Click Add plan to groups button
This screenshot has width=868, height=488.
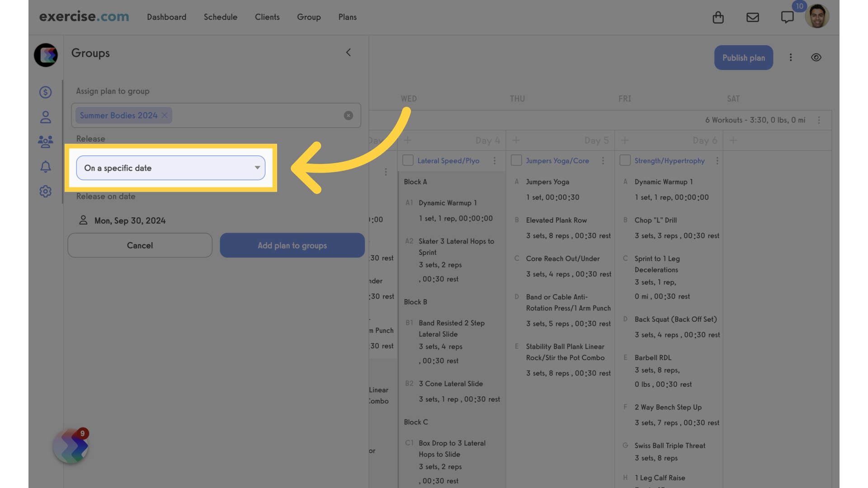pyautogui.click(x=292, y=245)
